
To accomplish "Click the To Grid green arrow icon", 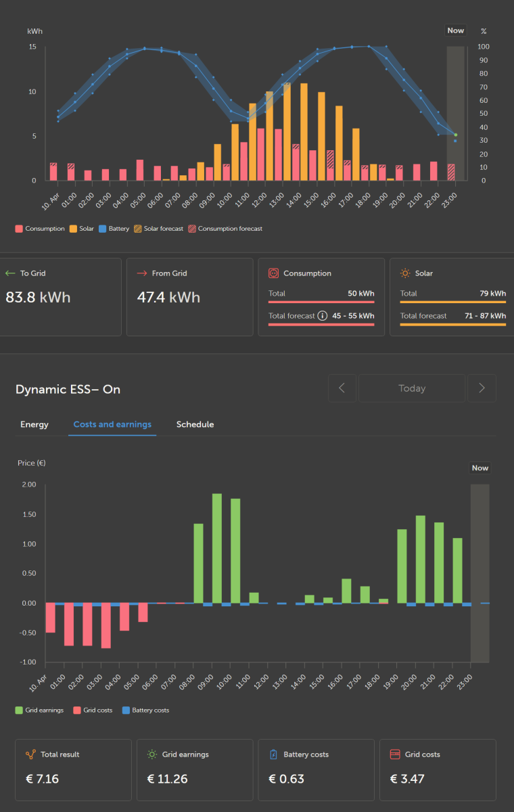I will (x=10, y=273).
